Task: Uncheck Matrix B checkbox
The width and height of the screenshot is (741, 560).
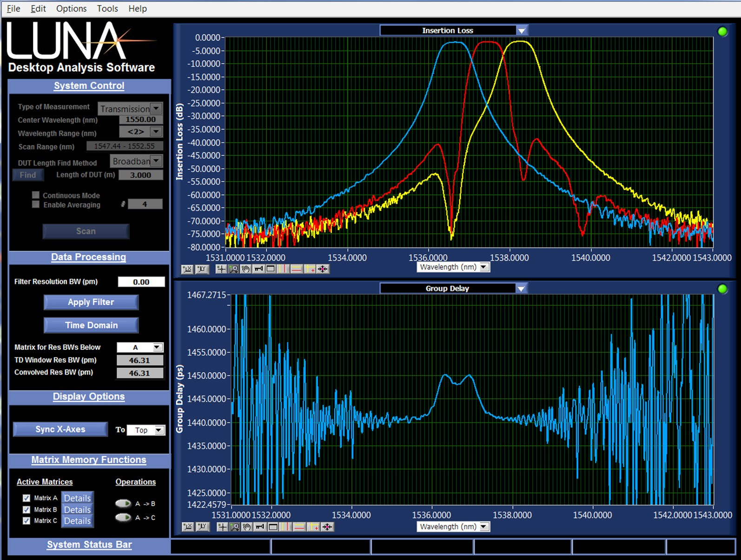Action: tap(26, 510)
